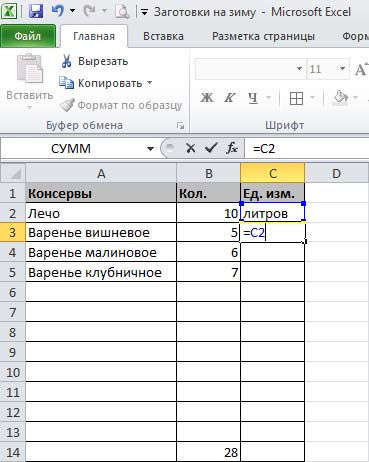
Task: Confirm the formula entry with checkmark icon
Action: [211, 148]
